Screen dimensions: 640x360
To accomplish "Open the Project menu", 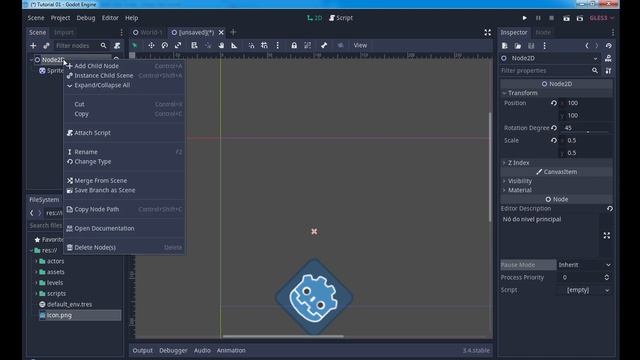I will [60, 18].
